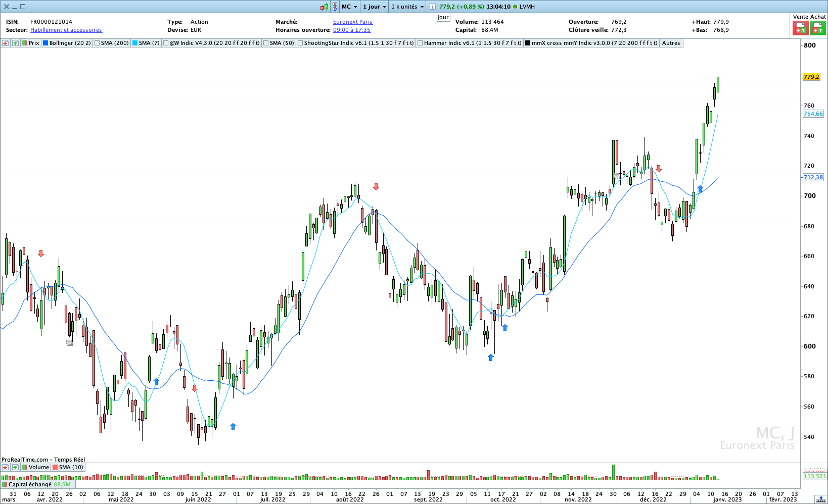Click the blue buy signal arrow in late May
This screenshot has width=828, height=504.
coord(156,382)
